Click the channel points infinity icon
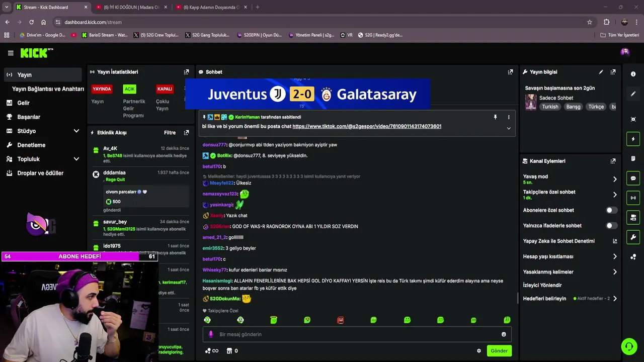The height and width of the screenshot is (362, 644). (x=212, y=351)
